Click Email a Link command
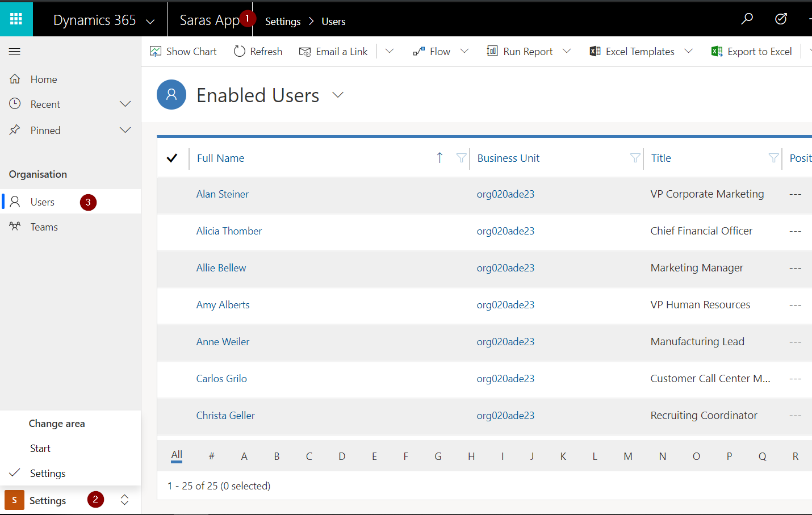 (x=334, y=52)
